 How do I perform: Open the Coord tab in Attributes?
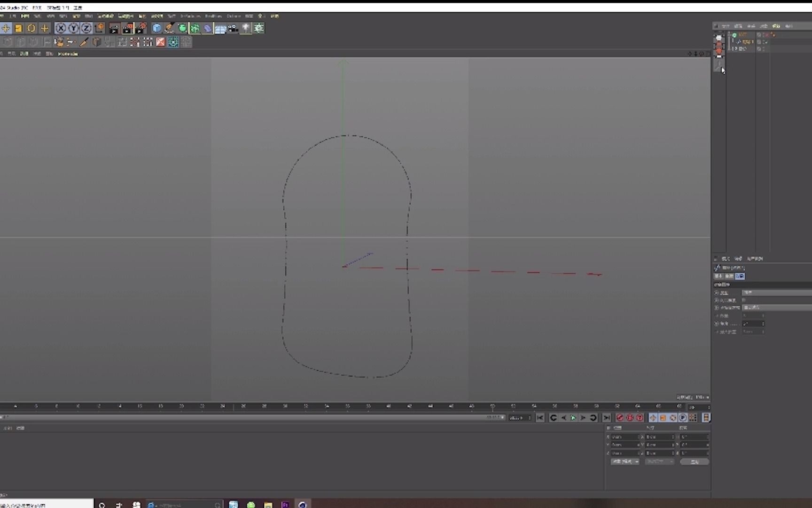point(729,276)
